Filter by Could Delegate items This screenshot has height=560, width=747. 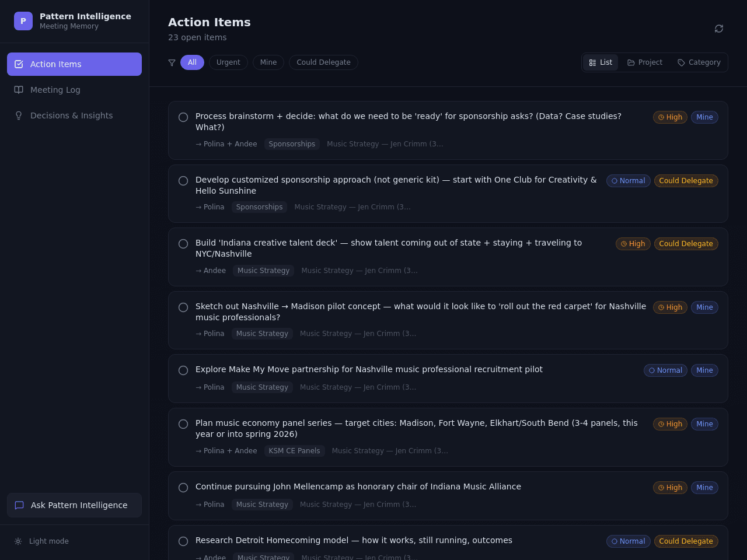(x=323, y=62)
